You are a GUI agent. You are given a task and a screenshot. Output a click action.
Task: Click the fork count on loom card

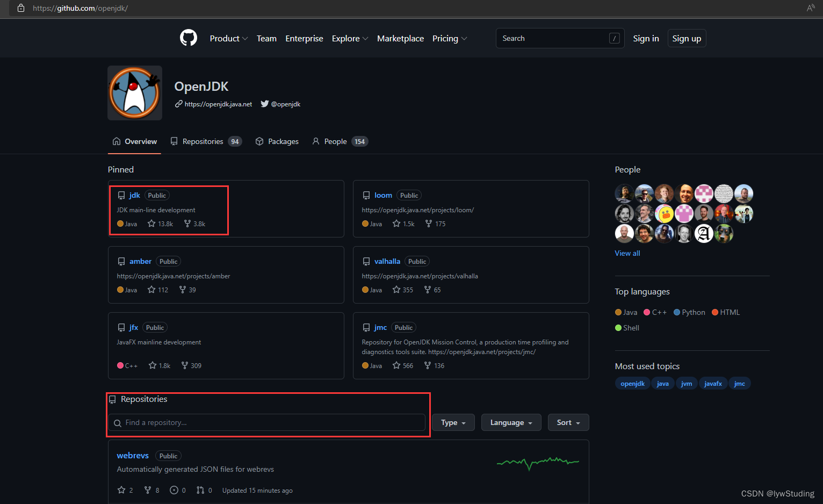pos(440,224)
